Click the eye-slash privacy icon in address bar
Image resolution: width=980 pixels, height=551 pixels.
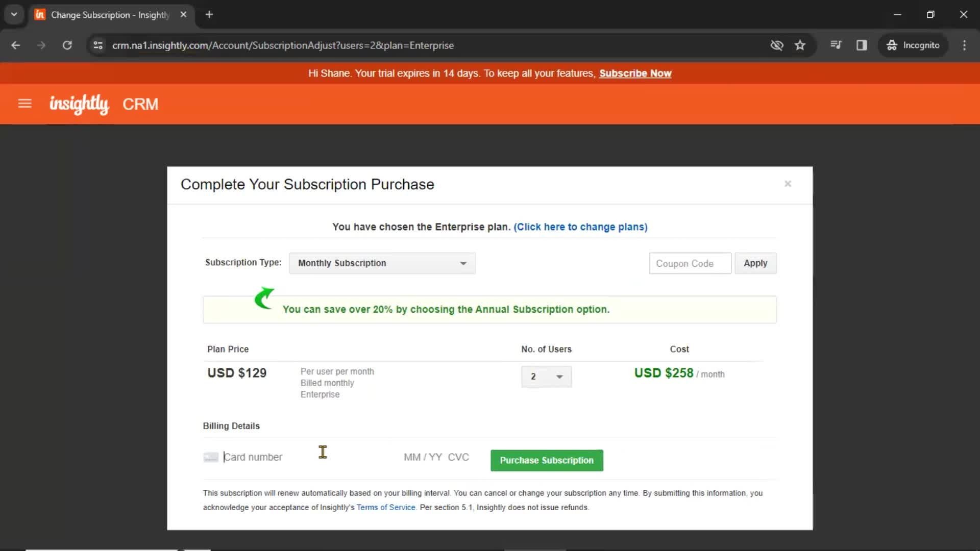pos(777,45)
